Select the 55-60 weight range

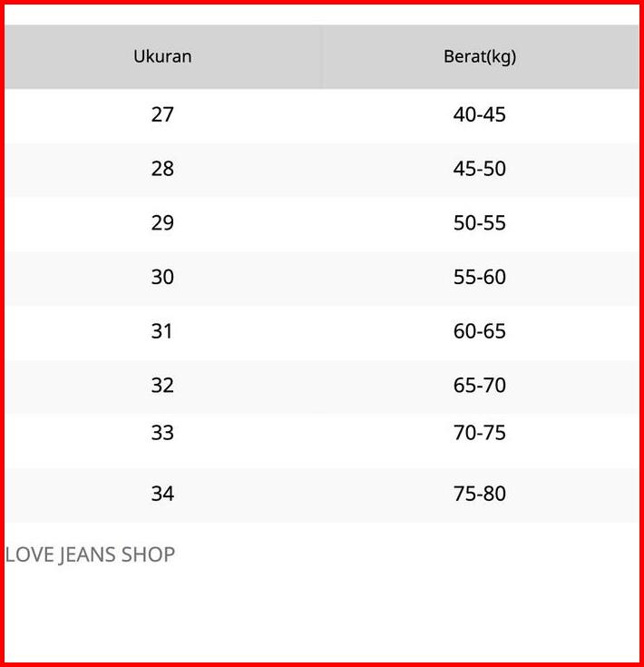pyautogui.click(x=480, y=278)
